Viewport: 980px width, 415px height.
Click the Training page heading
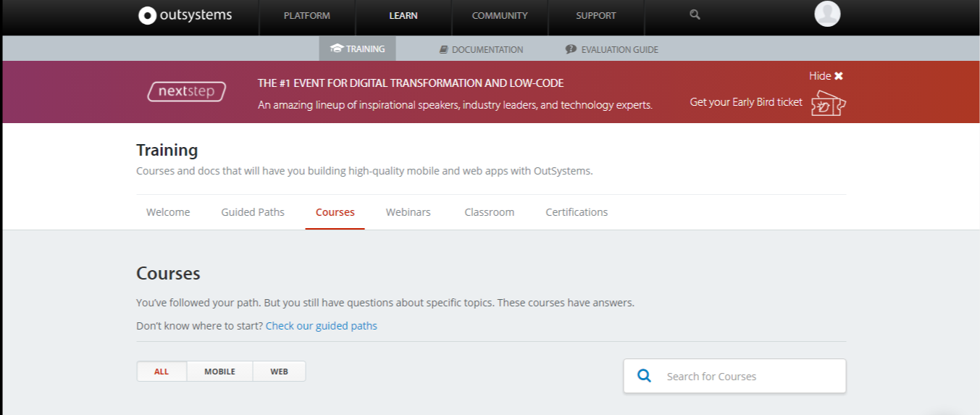click(167, 150)
